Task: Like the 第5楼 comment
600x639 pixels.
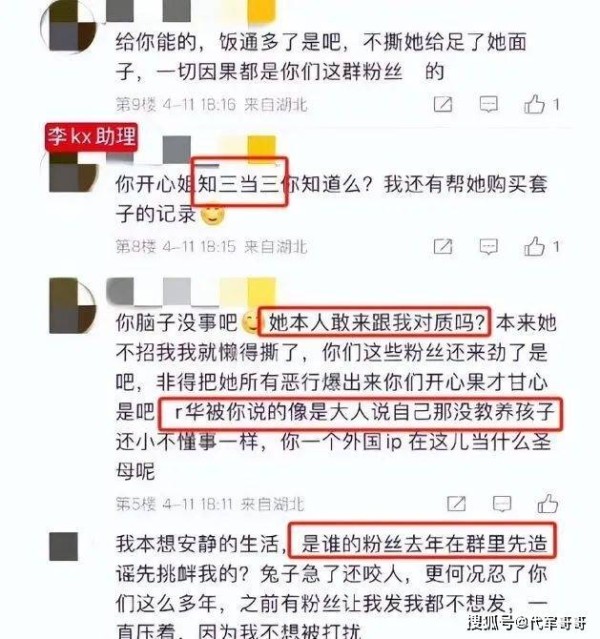Action: coord(547,503)
